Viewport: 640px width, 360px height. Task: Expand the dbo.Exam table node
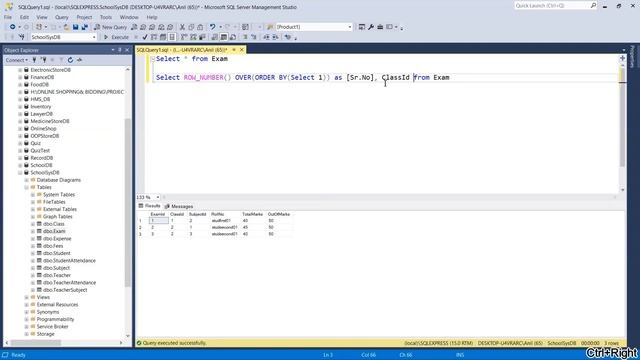(x=33, y=231)
